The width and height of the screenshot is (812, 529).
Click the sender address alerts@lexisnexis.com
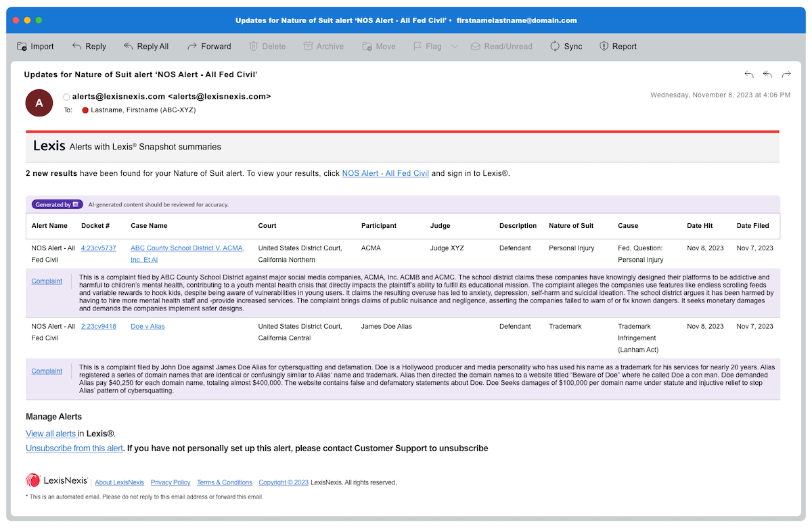pos(171,97)
